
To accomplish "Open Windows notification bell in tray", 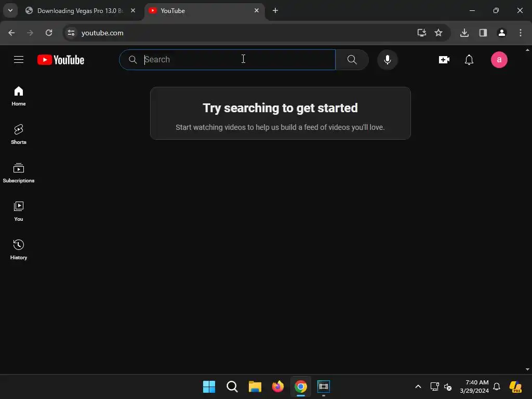I will point(497,387).
